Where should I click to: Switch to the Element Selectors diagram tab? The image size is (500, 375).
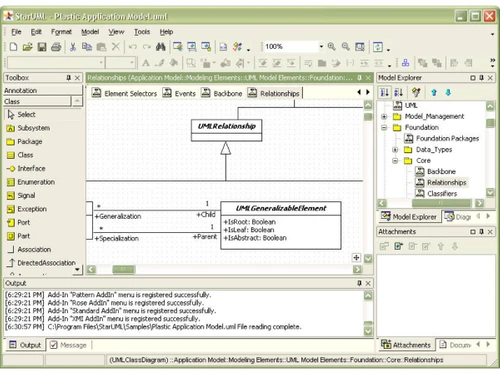pos(124,93)
